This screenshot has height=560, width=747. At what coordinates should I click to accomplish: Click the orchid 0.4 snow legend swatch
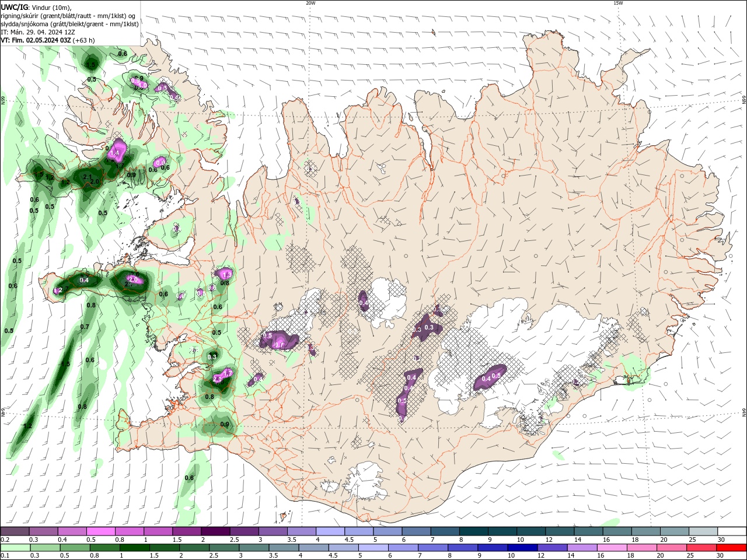pos(72,531)
